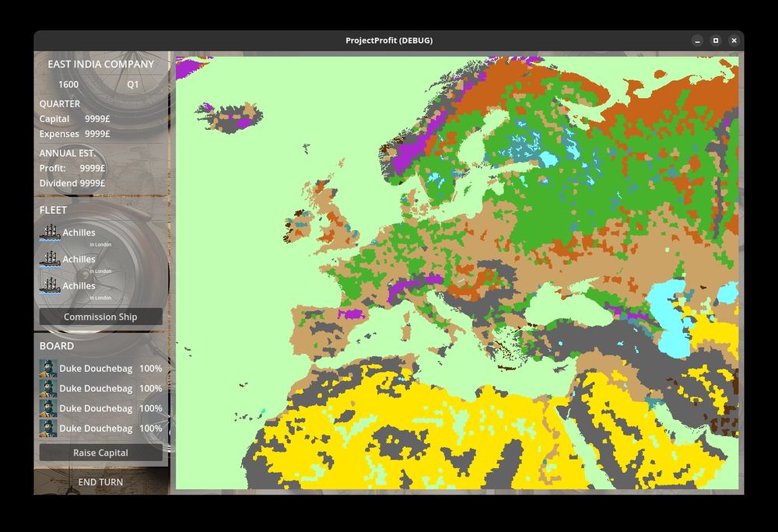Click the last Duke Douchebag's 100% share
The height and width of the screenshot is (532, 778).
[x=150, y=428]
